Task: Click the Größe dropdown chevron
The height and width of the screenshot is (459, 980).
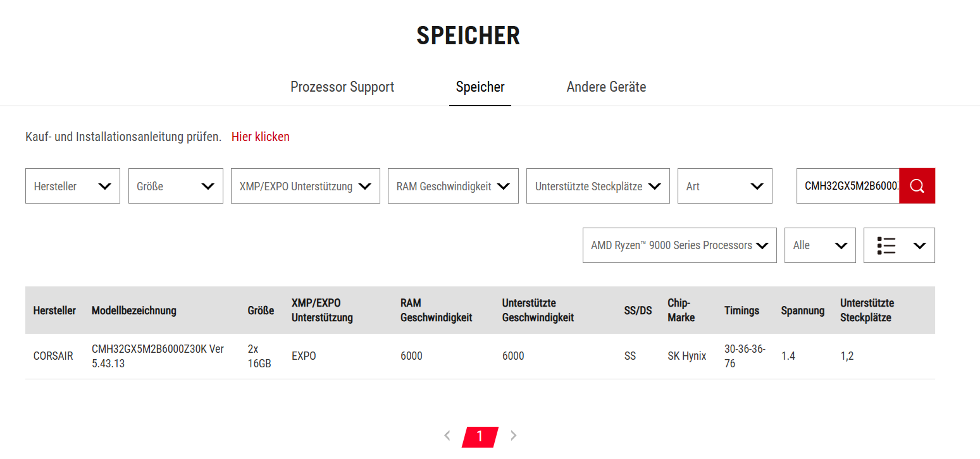Action: point(208,187)
